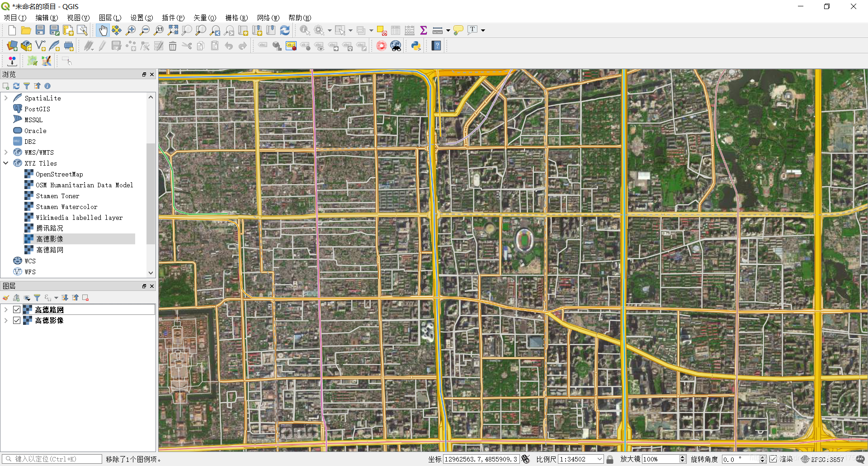Select the Measure ruler tool
Viewport: 868px width, 466px height.
(x=437, y=30)
